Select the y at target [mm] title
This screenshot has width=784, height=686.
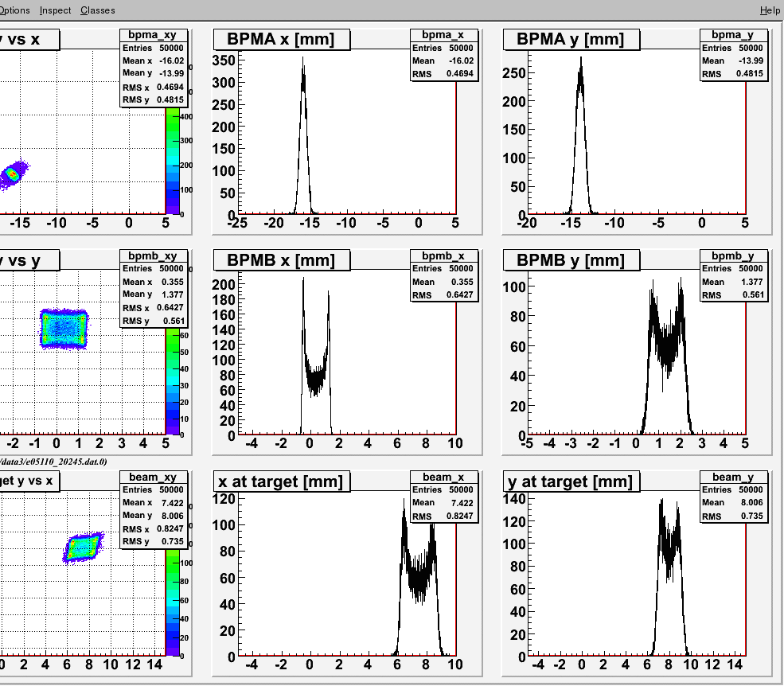(x=571, y=481)
